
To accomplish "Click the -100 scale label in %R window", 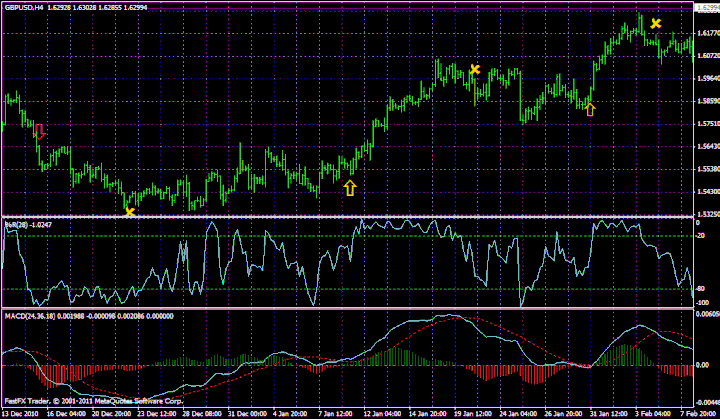I will (x=703, y=303).
